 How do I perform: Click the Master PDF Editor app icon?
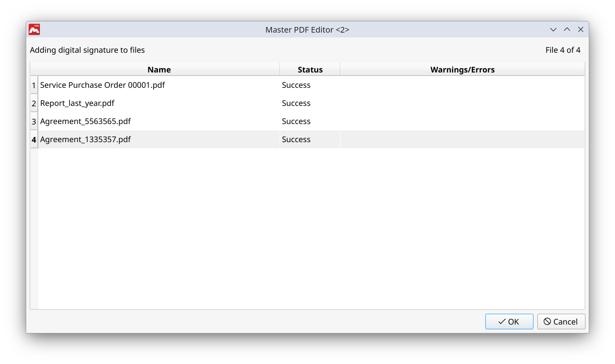tap(34, 29)
